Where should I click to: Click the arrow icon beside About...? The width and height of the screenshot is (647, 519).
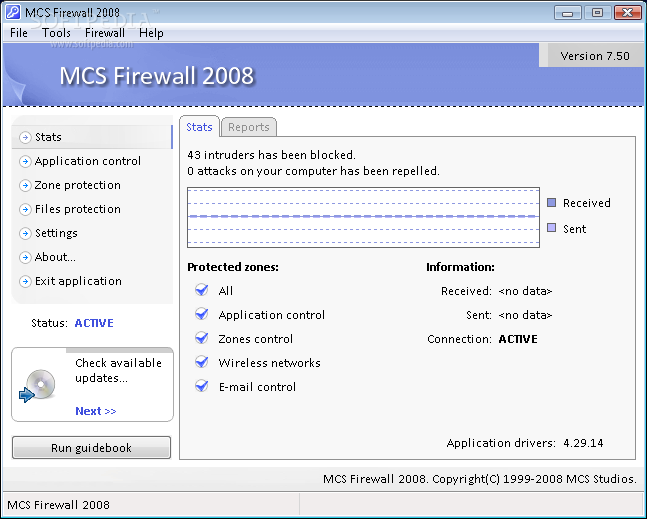pyautogui.click(x=25, y=257)
